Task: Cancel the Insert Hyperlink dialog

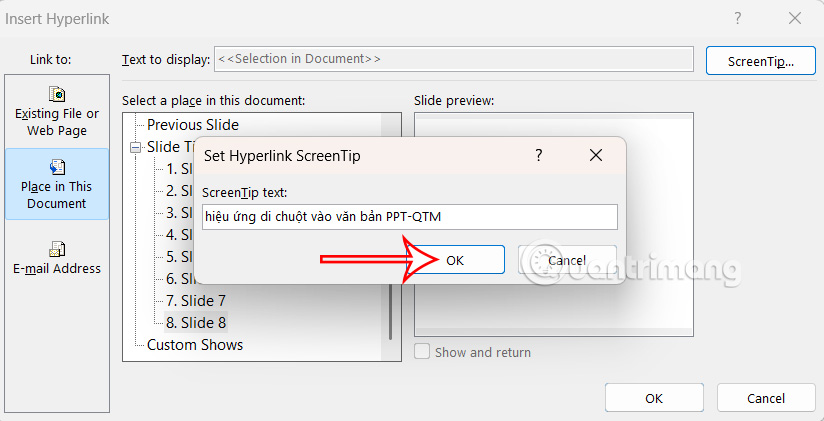Action: click(766, 398)
